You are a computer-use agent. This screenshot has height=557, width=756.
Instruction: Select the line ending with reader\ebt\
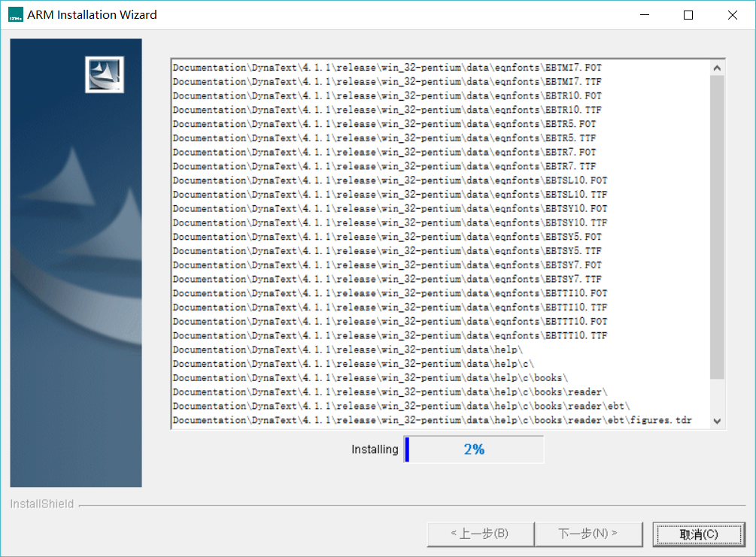402,406
